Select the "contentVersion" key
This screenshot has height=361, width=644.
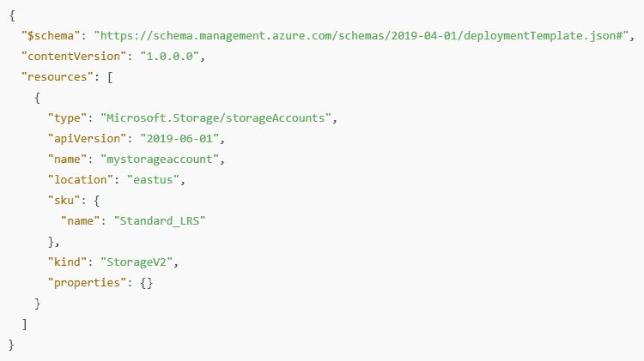71,57
